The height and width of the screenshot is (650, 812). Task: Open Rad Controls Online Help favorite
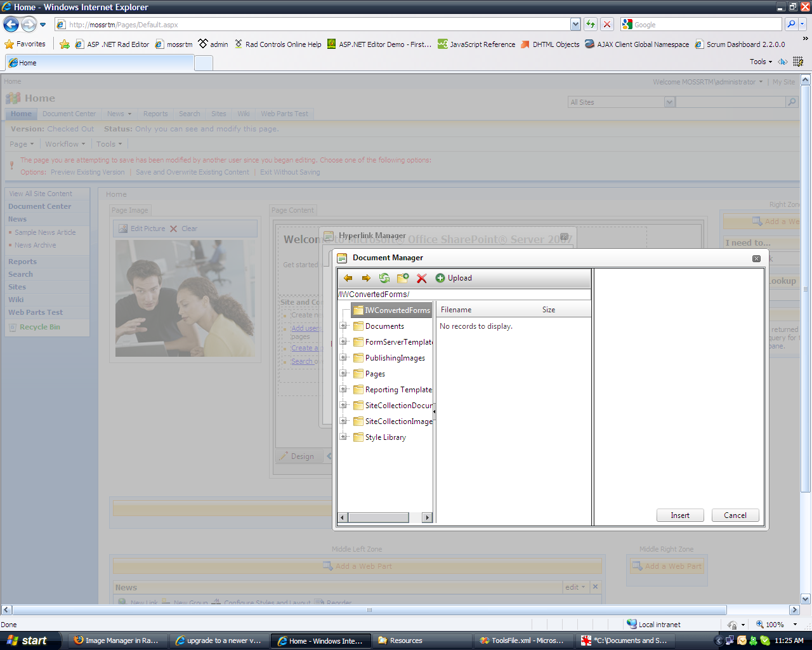(x=278, y=44)
